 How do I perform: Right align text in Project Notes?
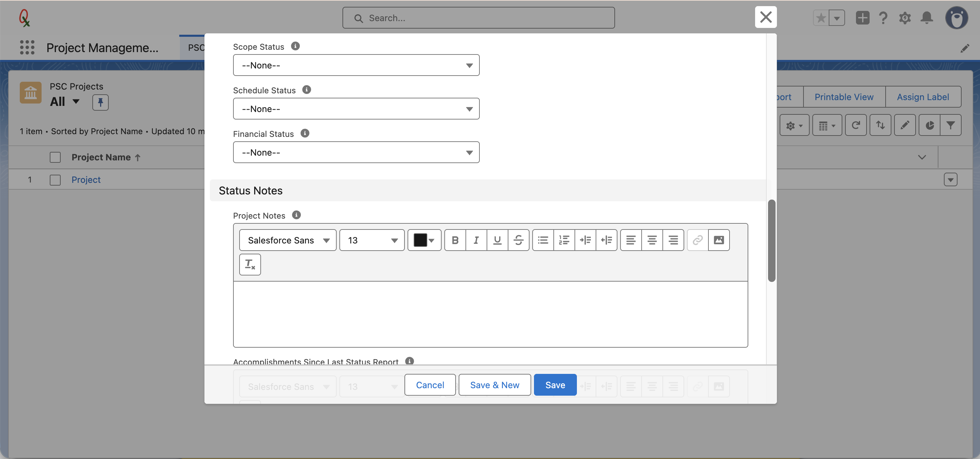click(x=673, y=240)
